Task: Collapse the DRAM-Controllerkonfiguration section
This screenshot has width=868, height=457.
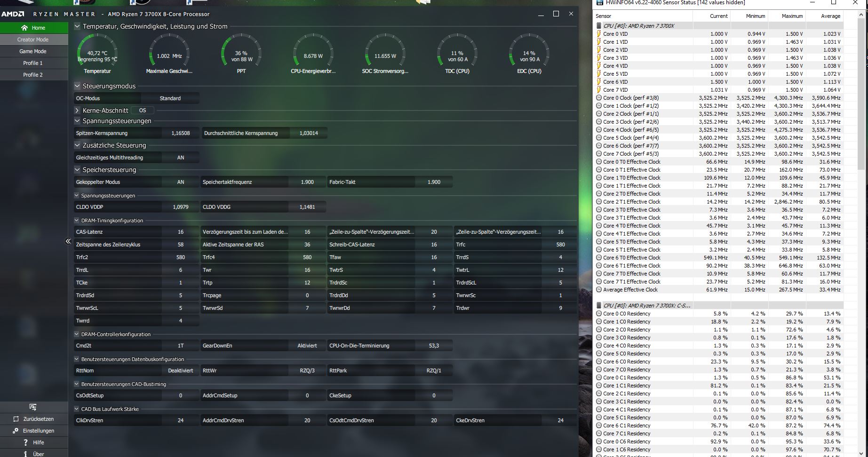Action: point(77,334)
